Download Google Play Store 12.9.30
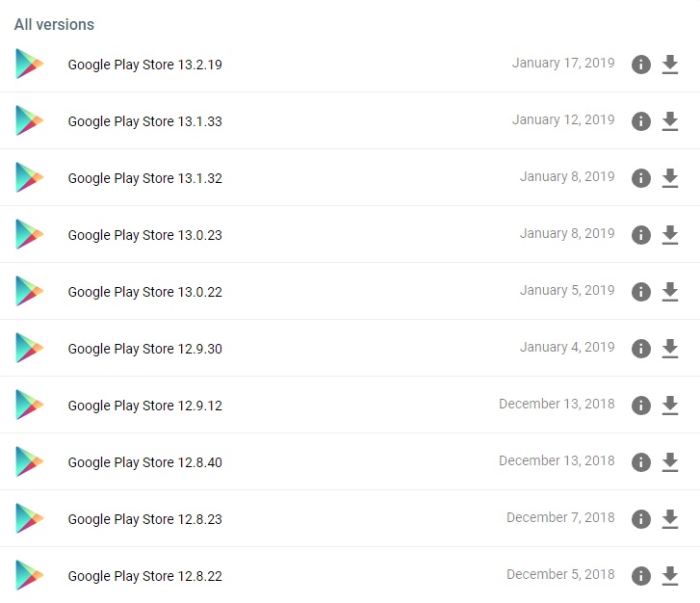700x603 pixels. (x=670, y=349)
